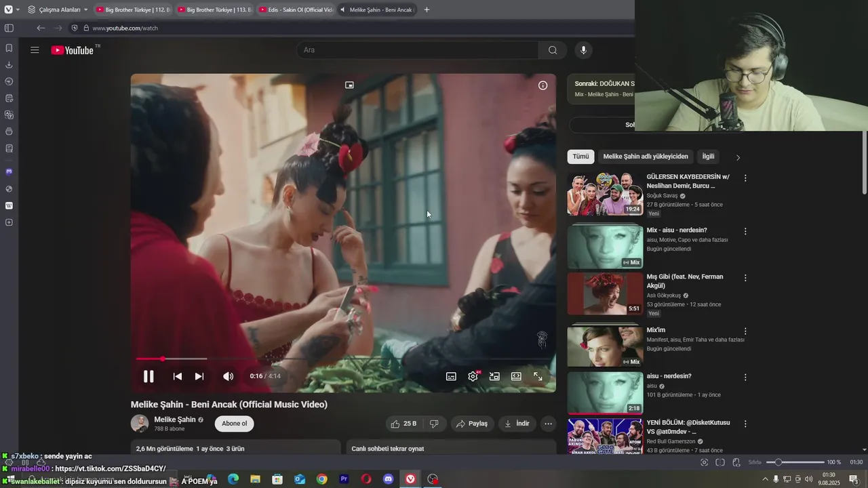Open options for Mix - aisu - nerdesin?

pos(745,231)
